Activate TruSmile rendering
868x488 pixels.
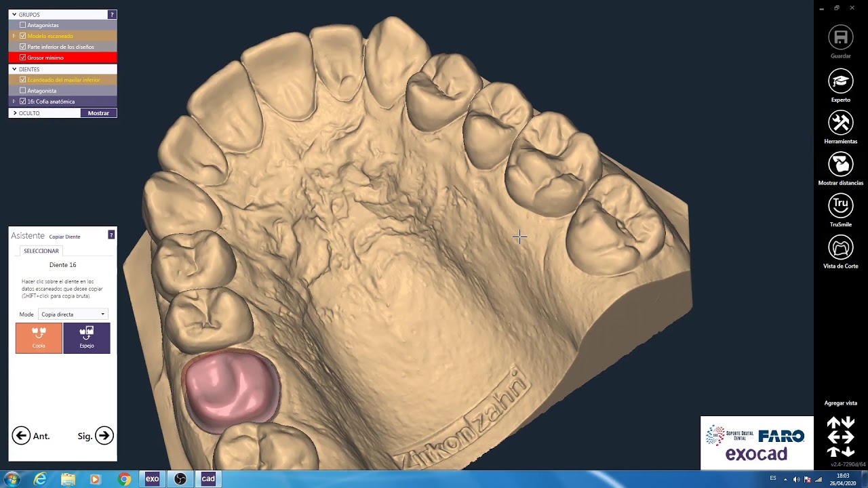pyautogui.click(x=840, y=205)
